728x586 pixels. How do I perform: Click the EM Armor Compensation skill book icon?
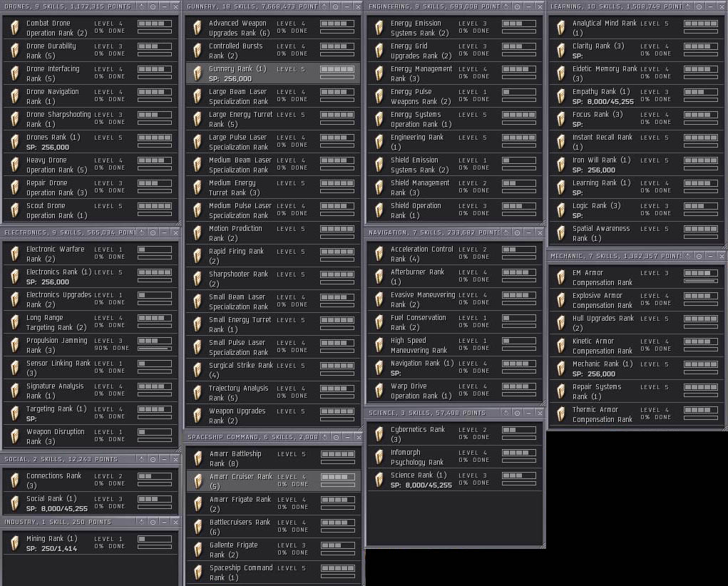click(x=561, y=277)
